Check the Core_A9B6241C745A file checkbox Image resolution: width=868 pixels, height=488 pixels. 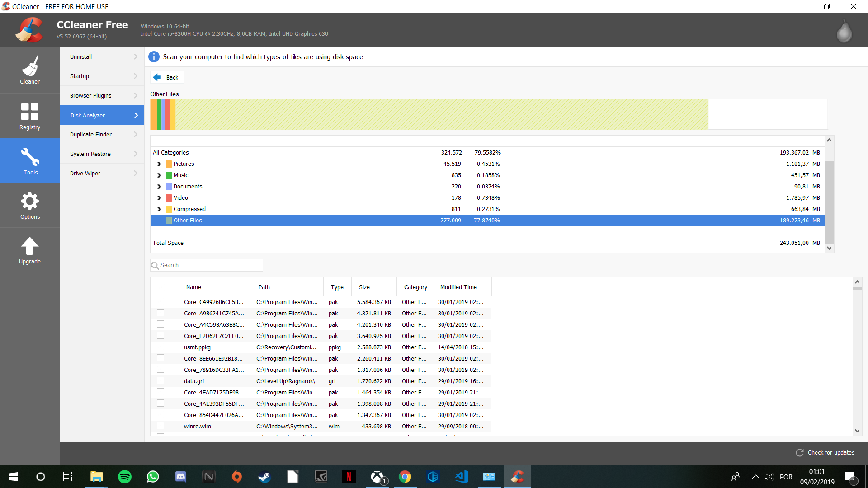tap(160, 313)
